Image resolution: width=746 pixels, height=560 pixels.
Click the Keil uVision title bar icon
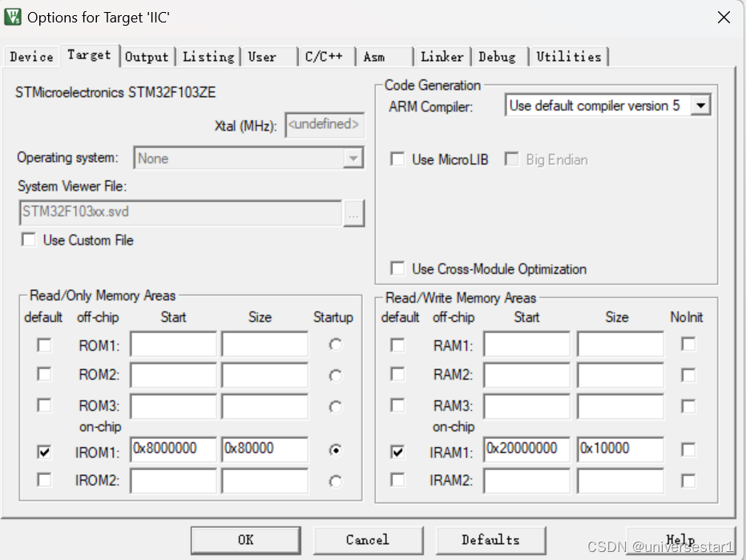coord(13,17)
